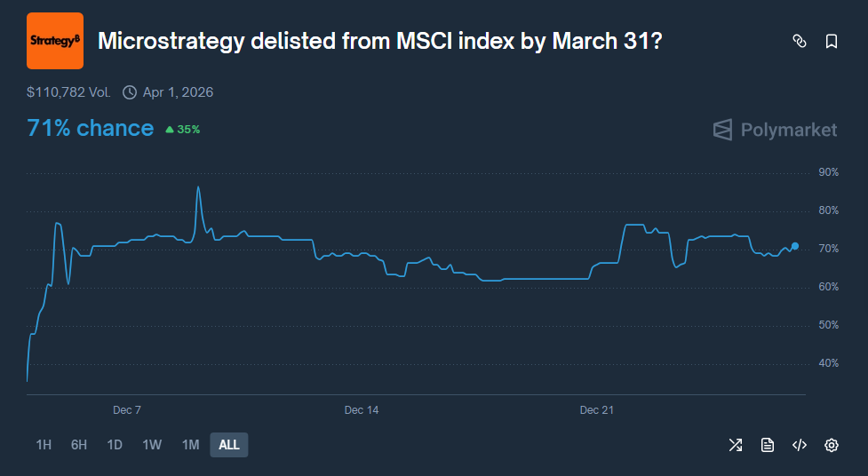Click the Strategy market logo thumbnail

point(55,41)
